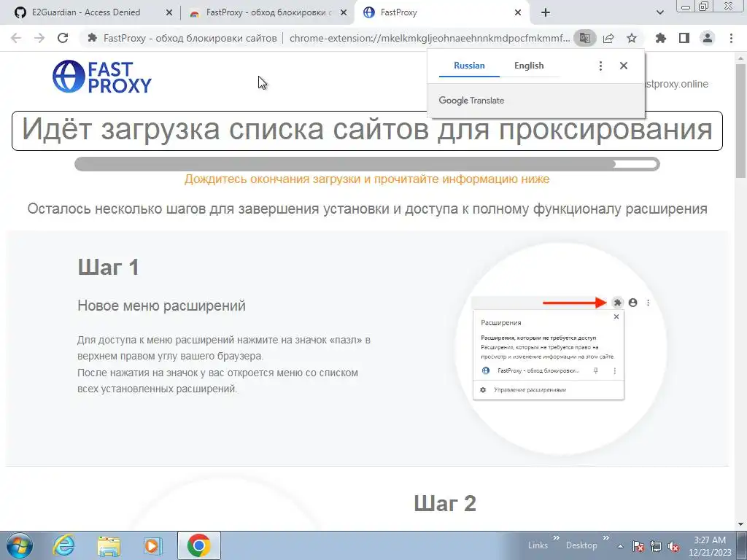Expand the Links toolbar chevron
747x560 pixels.
pyautogui.click(x=556, y=538)
